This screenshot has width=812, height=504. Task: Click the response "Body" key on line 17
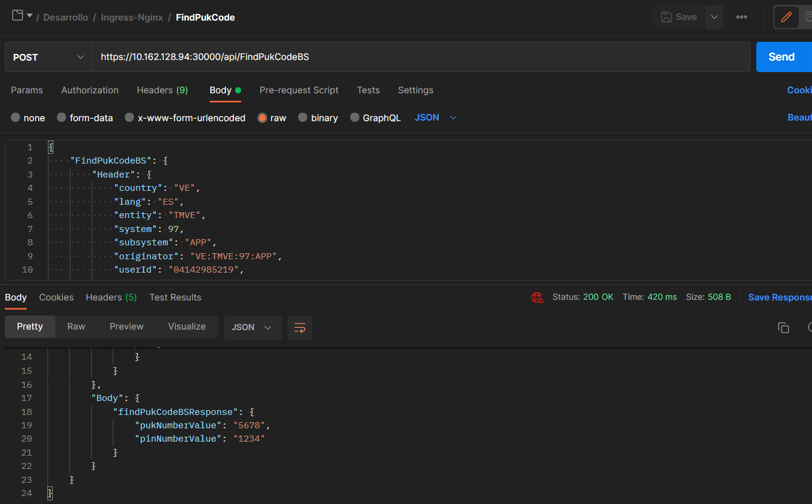pyautogui.click(x=108, y=398)
